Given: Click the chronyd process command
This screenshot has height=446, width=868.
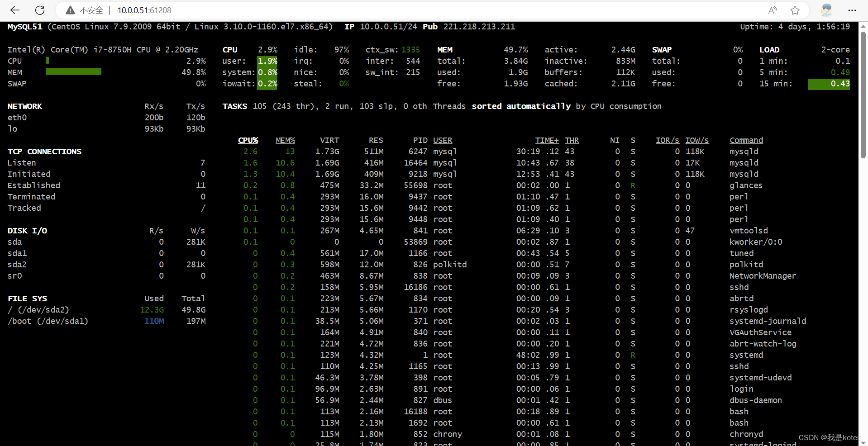Looking at the screenshot, I should coord(746,434).
